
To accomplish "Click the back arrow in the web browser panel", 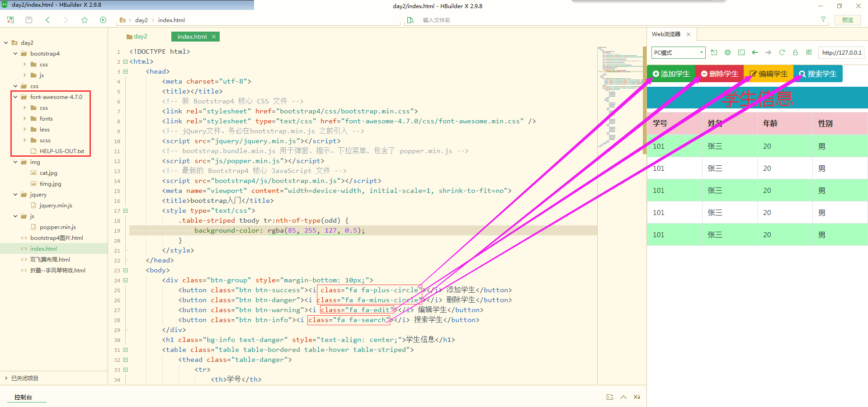I will pyautogui.click(x=755, y=52).
